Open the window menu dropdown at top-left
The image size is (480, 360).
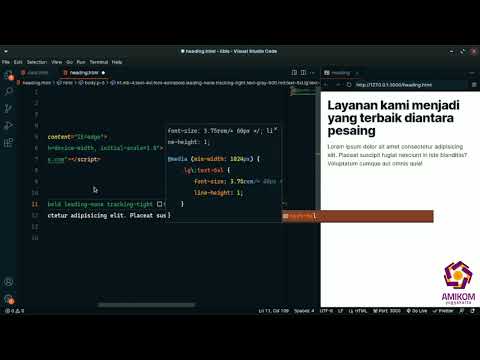click(x=6, y=51)
